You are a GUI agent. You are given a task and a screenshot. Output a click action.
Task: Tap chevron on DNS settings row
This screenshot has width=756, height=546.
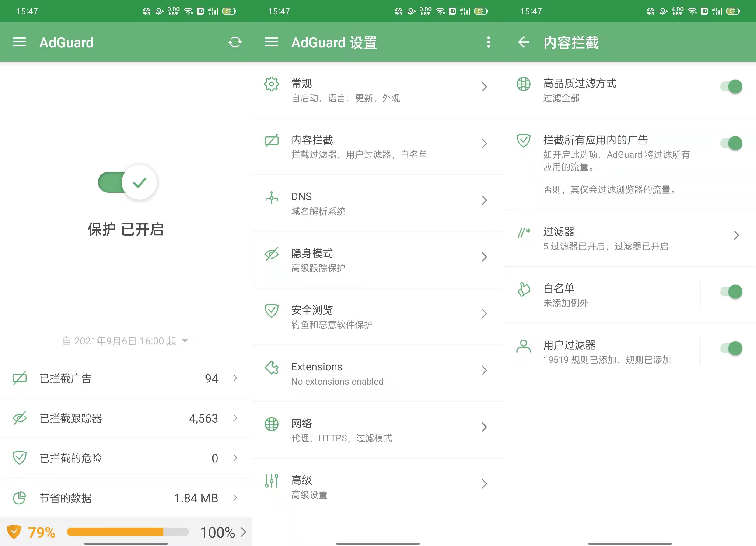tap(484, 200)
